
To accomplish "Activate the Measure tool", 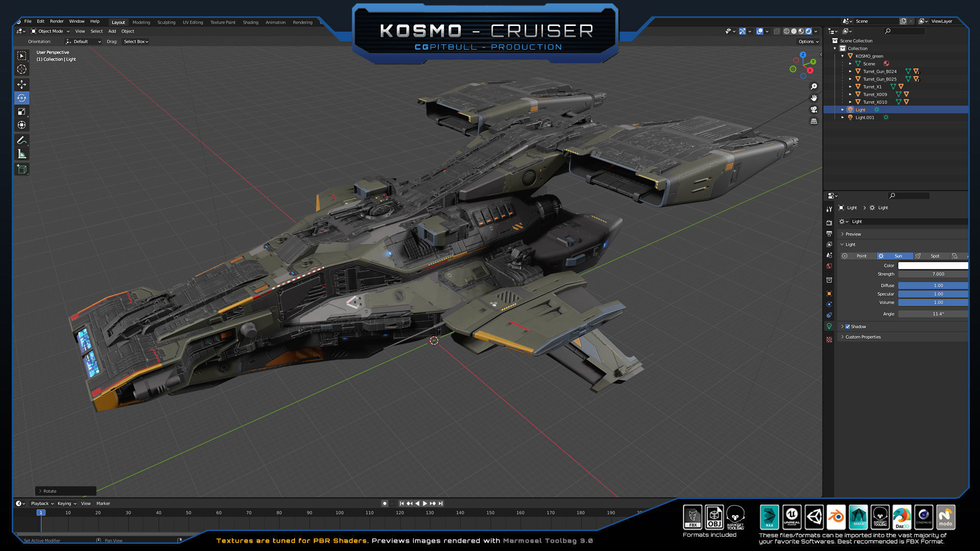I will click(21, 153).
